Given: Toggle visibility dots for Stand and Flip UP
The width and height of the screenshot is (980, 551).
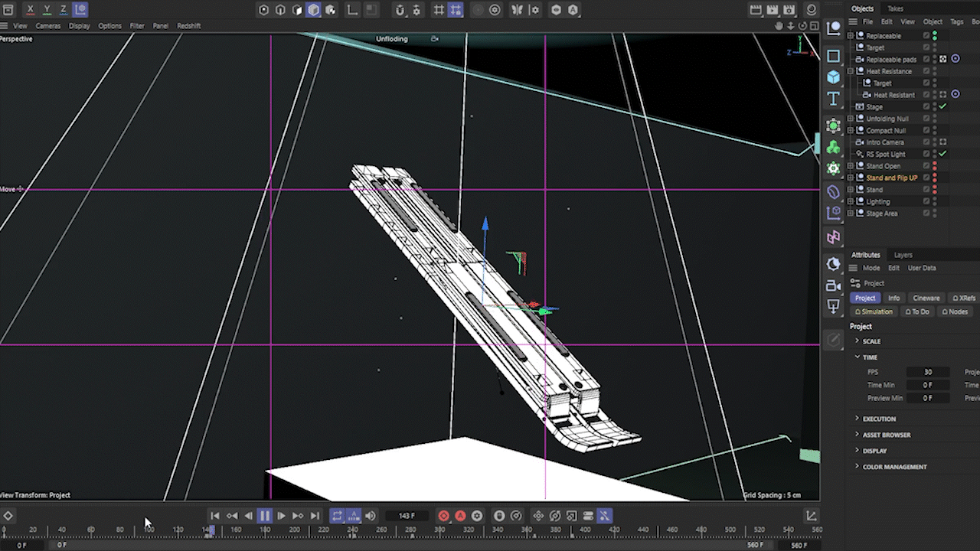Looking at the screenshot, I should click(x=935, y=178).
